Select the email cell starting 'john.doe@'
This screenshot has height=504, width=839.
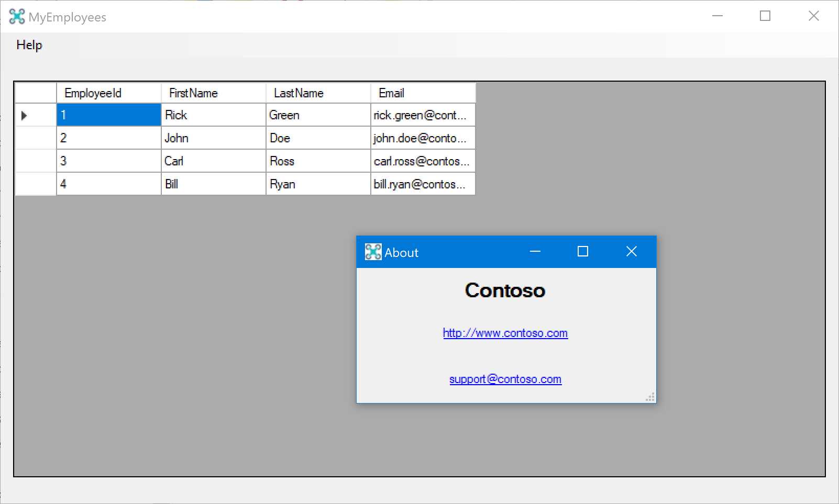(423, 138)
